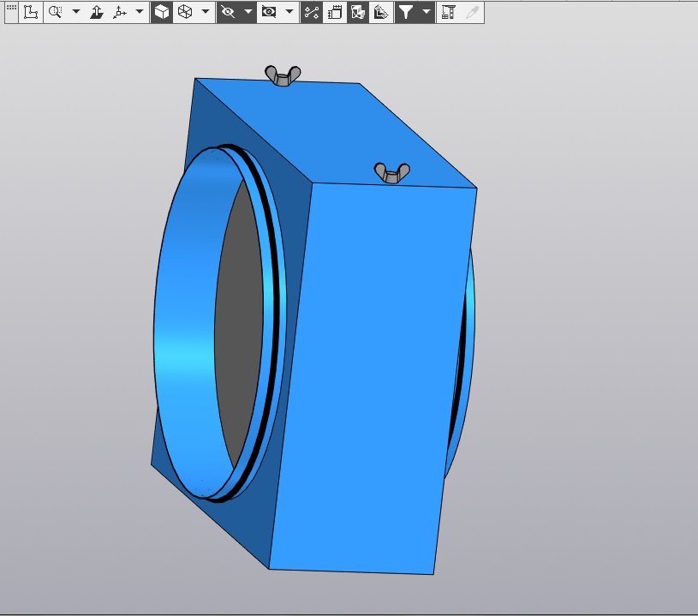Select the sketch contour tool icon
Screen dimensions: 698x616
point(30,12)
